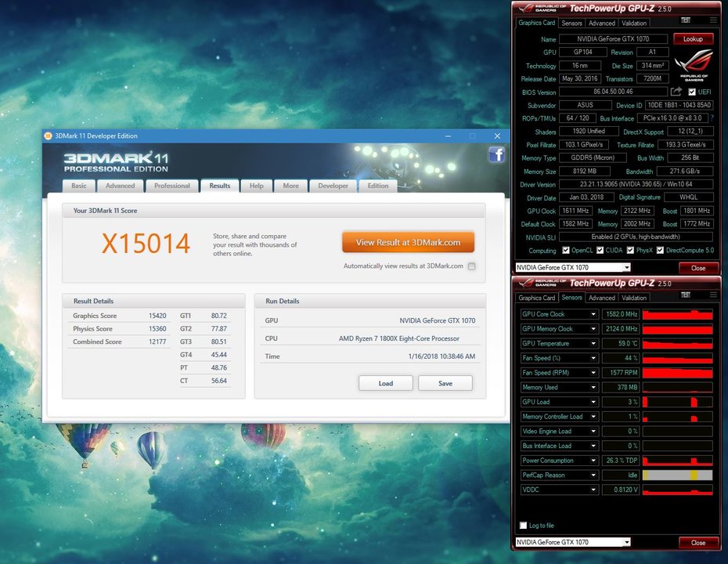The height and width of the screenshot is (564, 728).
Task: Click View Result at 3DMark.com button
Action: pyautogui.click(x=408, y=243)
